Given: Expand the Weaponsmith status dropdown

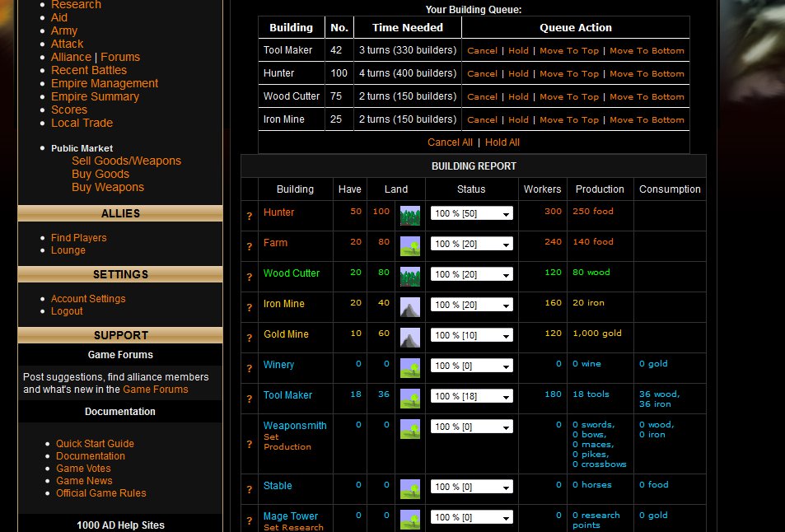Looking at the screenshot, I should [471, 427].
